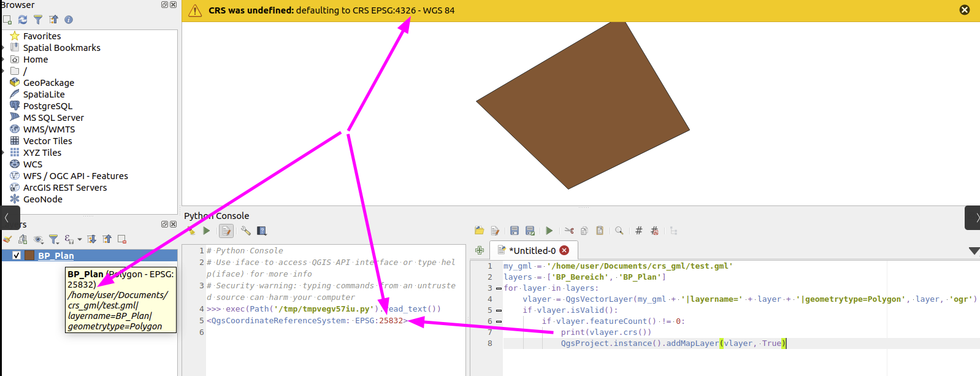Screen dimensions: 980x376
Task: Select Favorites in the Browser tree
Action: click(x=42, y=36)
